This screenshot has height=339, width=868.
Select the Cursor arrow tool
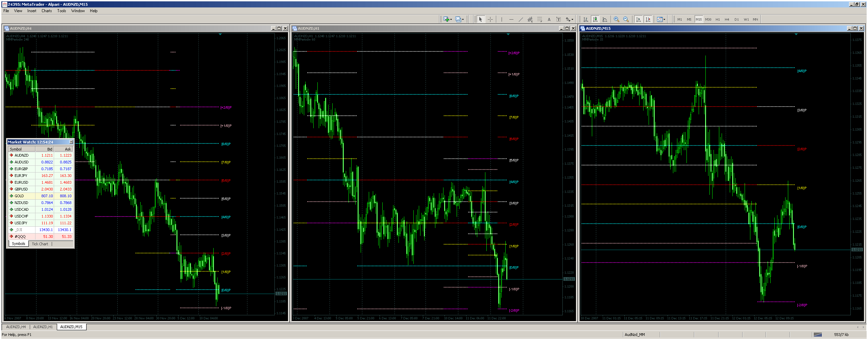[480, 19]
